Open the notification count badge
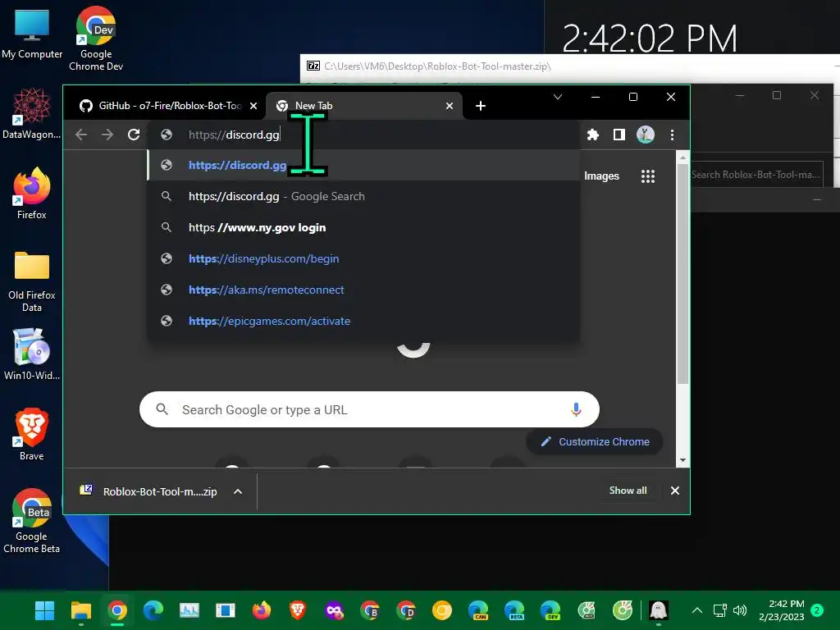Image resolution: width=840 pixels, height=630 pixels. tap(817, 610)
